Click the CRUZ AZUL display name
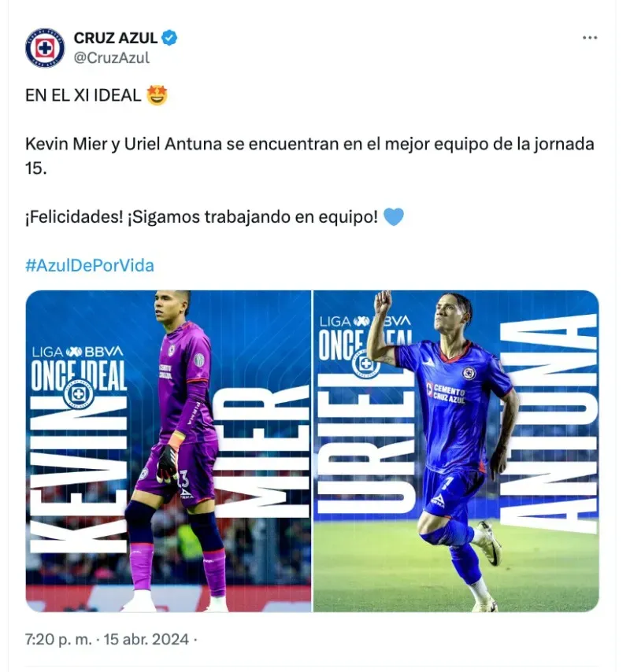This screenshot has width=630, height=672. (115, 38)
